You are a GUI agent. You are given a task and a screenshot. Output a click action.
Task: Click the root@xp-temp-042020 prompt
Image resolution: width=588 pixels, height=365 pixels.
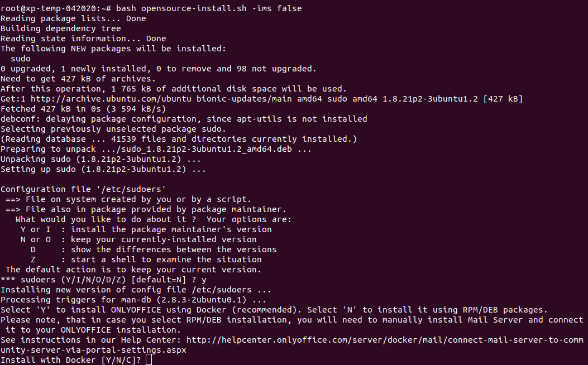(x=55, y=8)
